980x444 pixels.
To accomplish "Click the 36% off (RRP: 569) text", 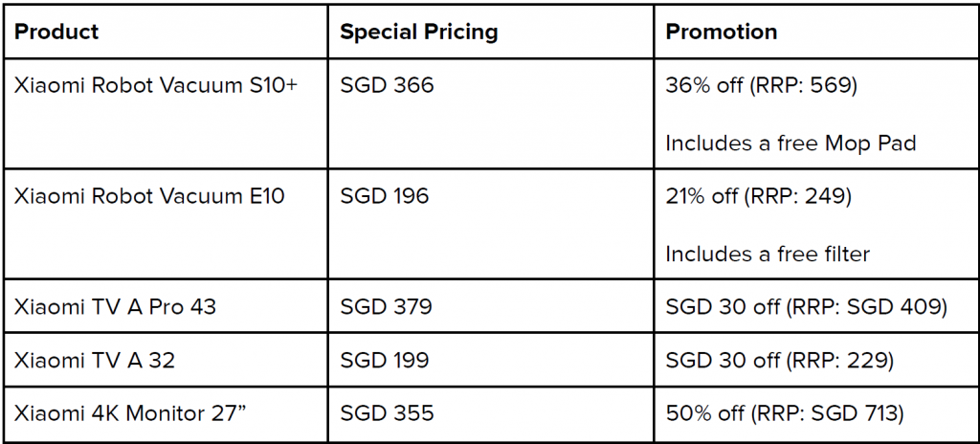I will (761, 86).
